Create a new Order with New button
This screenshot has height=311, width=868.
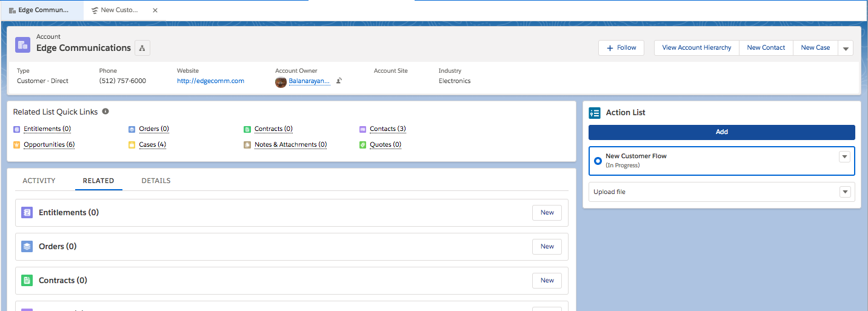pyautogui.click(x=547, y=247)
